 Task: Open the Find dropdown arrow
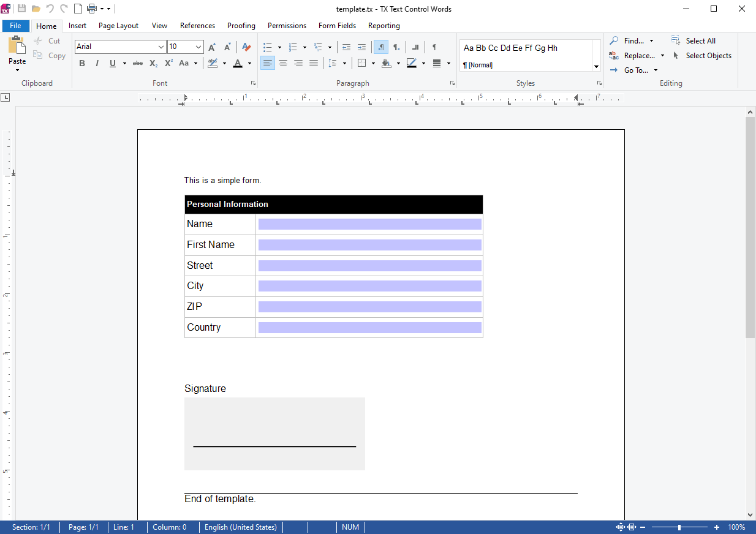click(x=651, y=40)
